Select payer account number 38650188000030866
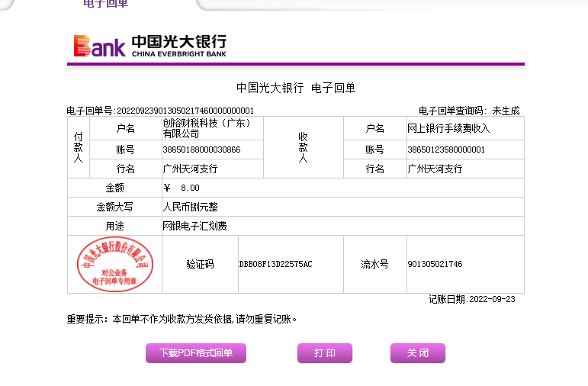 tap(201, 150)
